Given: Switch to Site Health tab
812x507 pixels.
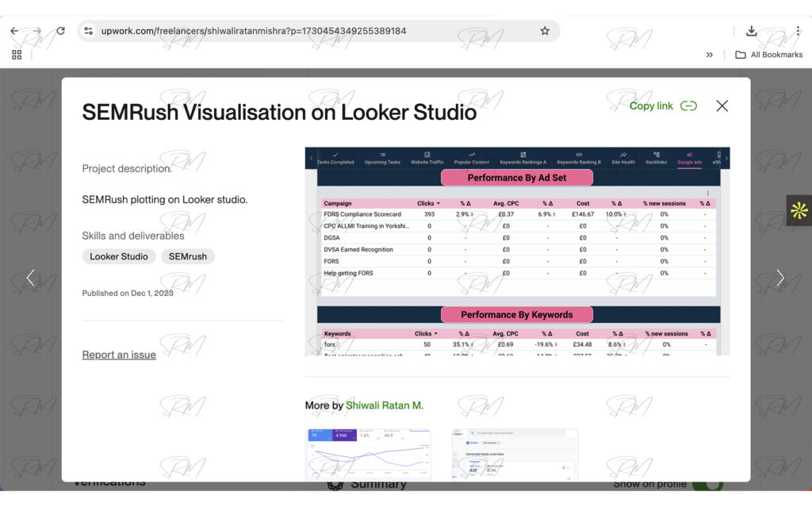Looking at the screenshot, I should tap(623, 158).
